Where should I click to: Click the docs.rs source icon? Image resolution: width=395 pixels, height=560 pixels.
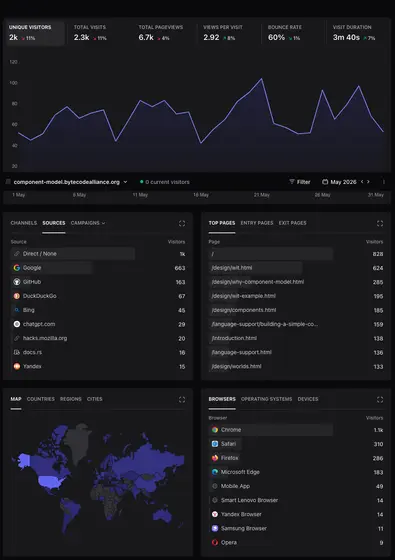17,352
